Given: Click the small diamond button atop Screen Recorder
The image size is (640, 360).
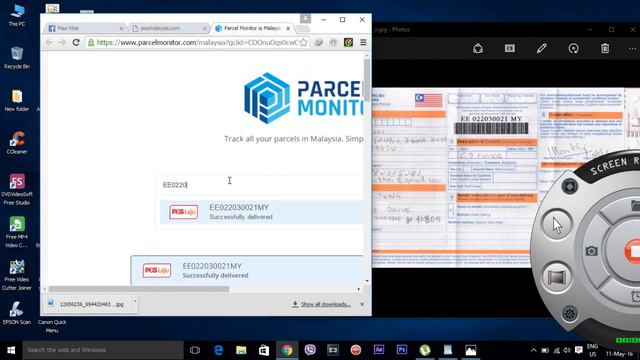Looking at the screenshot, I should [x=569, y=187].
